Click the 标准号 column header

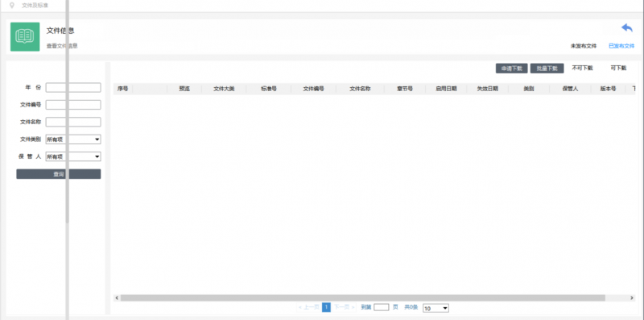coord(269,89)
